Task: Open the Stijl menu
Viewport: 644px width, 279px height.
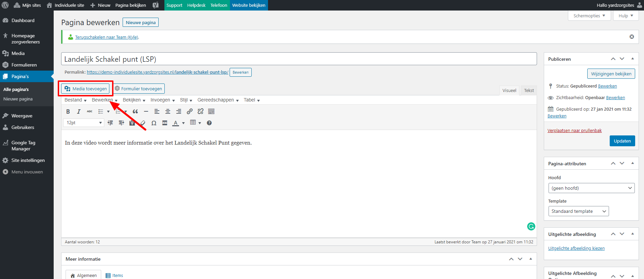Action: [x=186, y=100]
